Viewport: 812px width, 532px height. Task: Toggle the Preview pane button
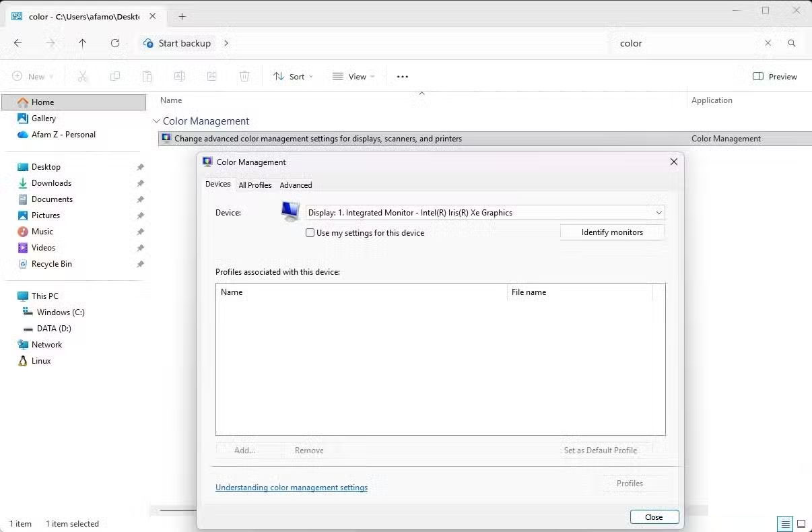click(x=774, y=77)
